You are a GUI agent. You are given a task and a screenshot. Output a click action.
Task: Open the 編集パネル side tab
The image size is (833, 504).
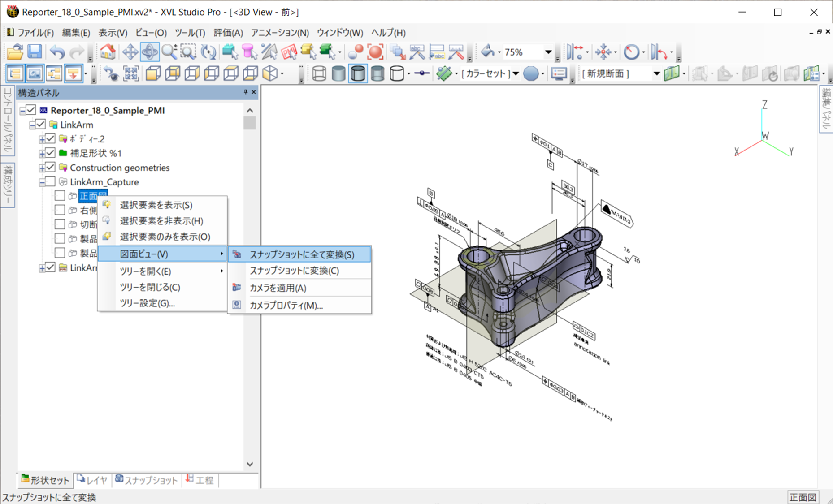pyautogui.click(x=826, y=109)
